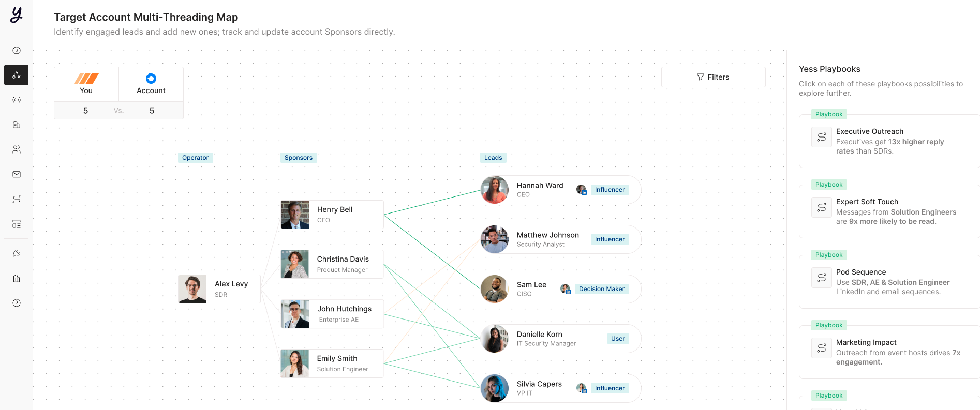
Task: Select the building accounts icon in sidebar
Action: point(17,125)
